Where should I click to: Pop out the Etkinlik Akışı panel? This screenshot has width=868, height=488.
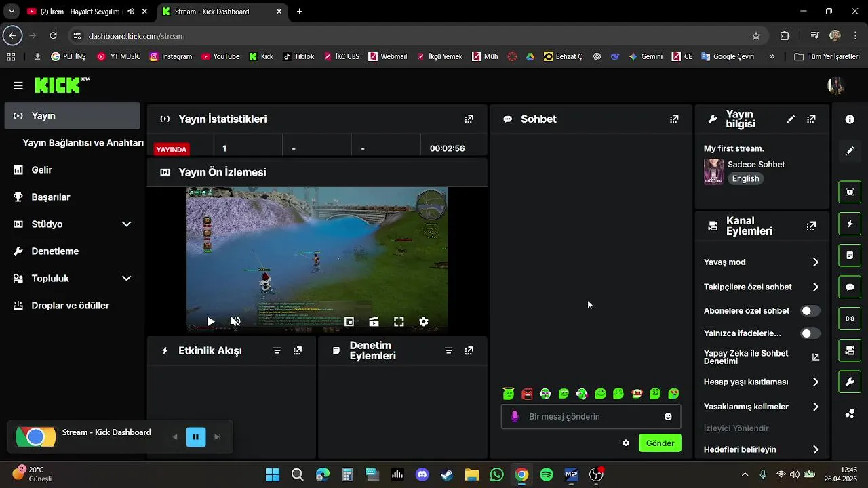(298, 350)
